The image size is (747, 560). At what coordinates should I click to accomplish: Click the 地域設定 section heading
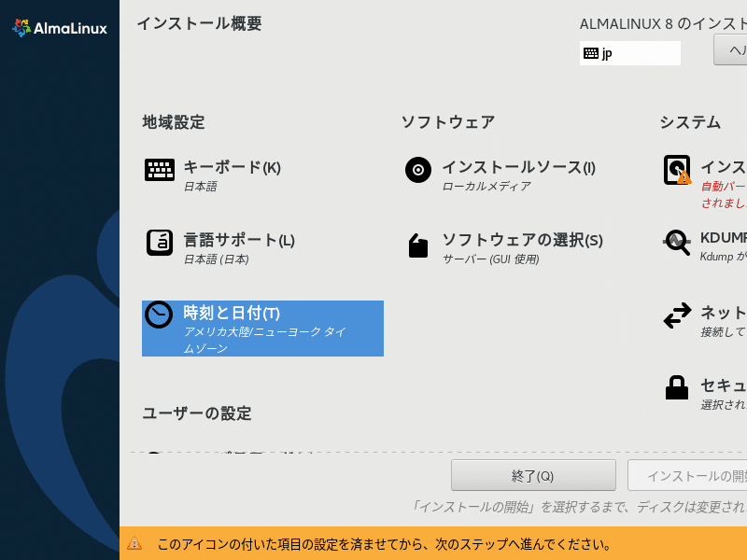pos(174,122)
